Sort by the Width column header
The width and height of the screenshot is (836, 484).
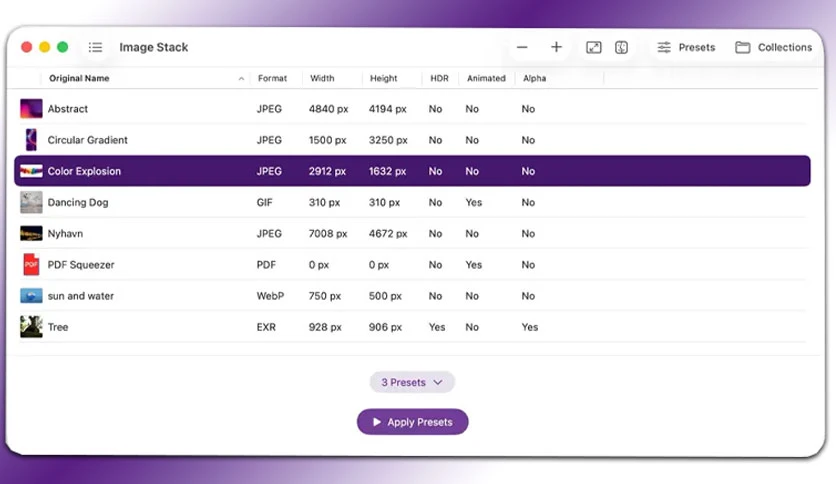pyautogui.click(x=322, y=78)
